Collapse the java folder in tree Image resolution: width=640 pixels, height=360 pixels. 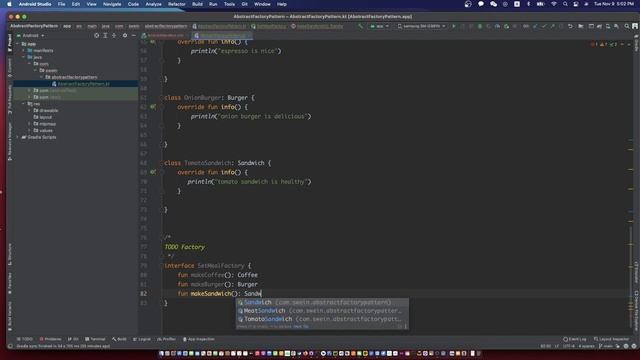(x=24, y=57)
